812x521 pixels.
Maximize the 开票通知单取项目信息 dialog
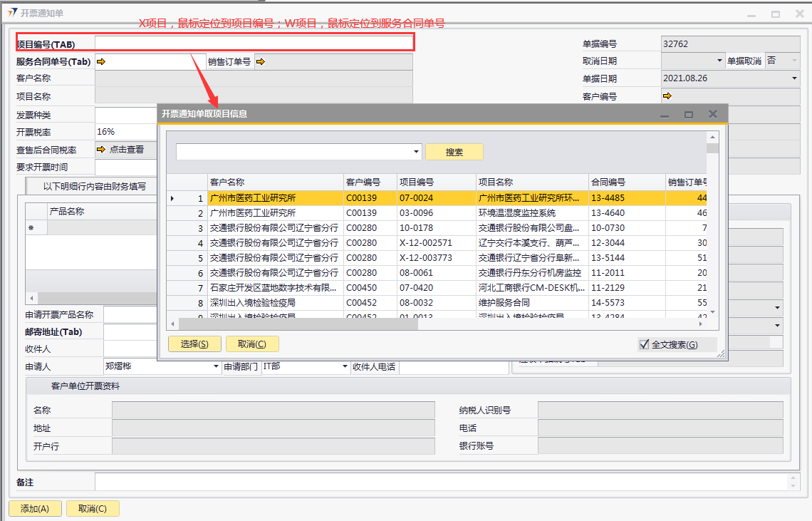(689, 114)
